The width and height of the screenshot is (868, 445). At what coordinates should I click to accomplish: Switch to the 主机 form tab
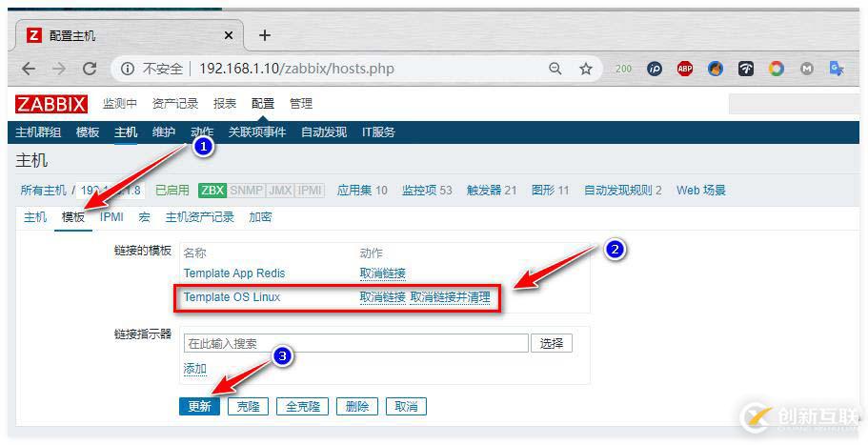(x=35, y=217)
